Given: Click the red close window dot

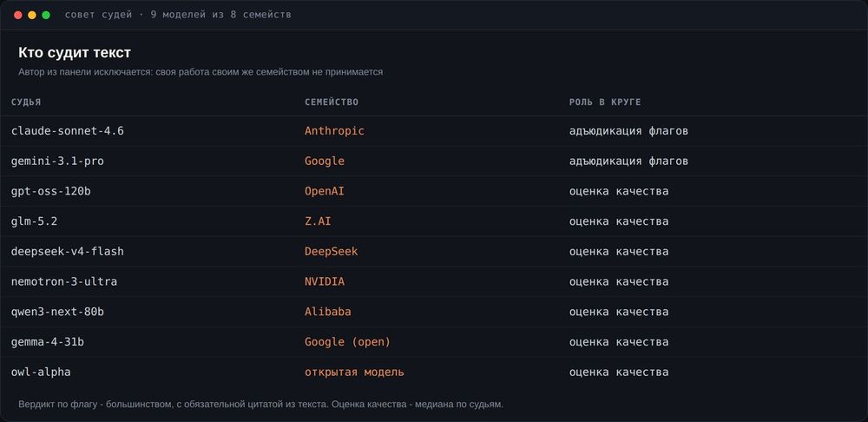Looking at the screenshot, I should click(17, 15).
